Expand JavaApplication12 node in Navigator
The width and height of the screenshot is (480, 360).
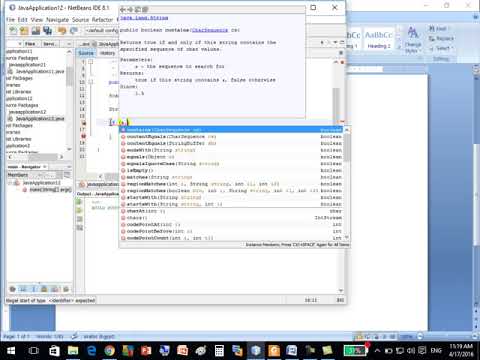coord(10,183)
